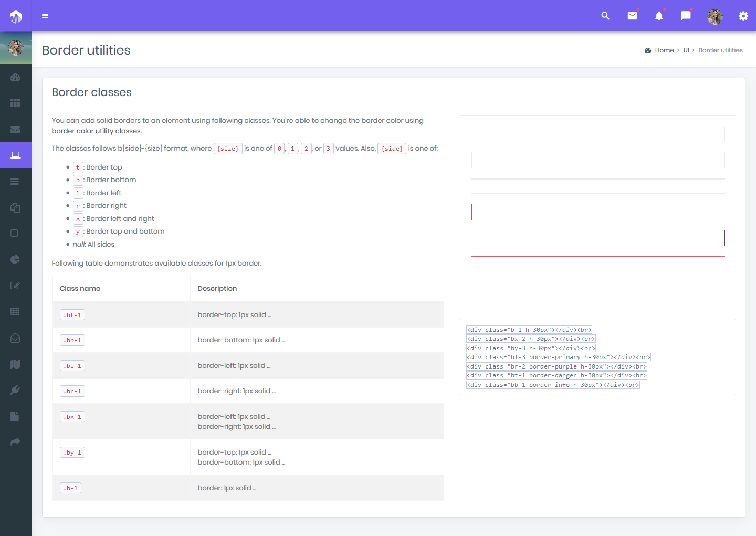The width and height of the screenshot is (756, 536).
Task: Open the Settings gear in the top bar
Action: [x=743, y=16]
